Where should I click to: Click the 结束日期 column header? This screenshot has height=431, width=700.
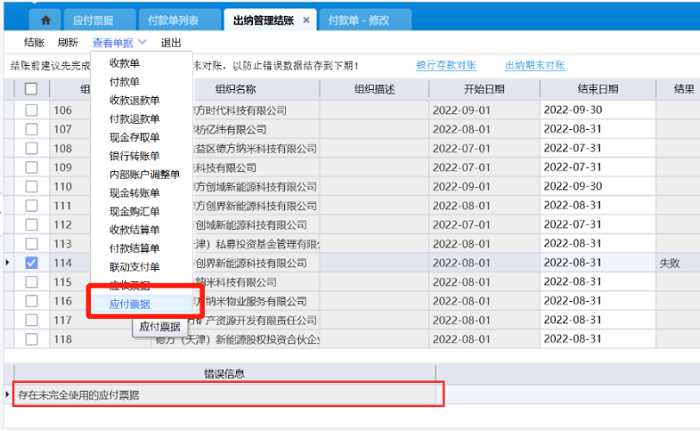point(597,89)
